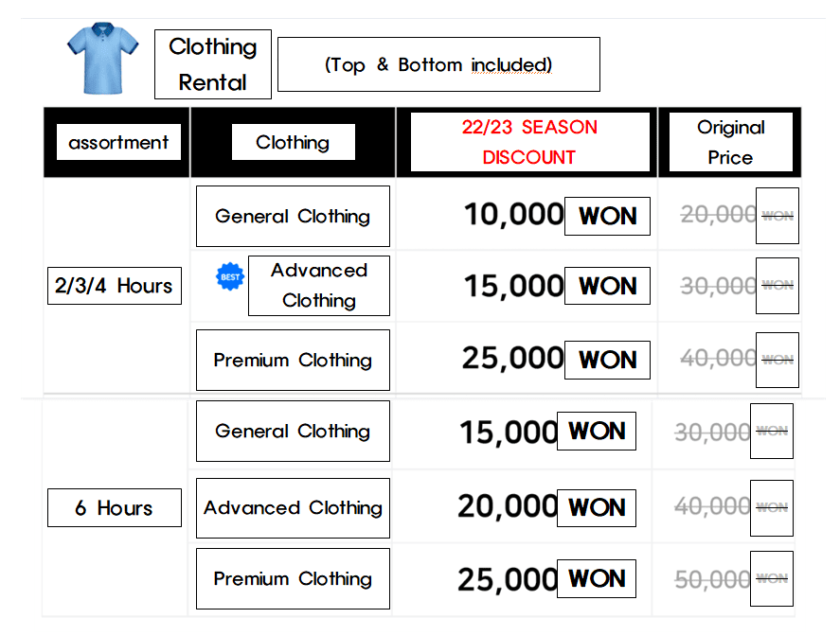Select Premium Clothing in the 6 Hours section
This screenshot has height=636, width=840.
click(x=293, y=578)
